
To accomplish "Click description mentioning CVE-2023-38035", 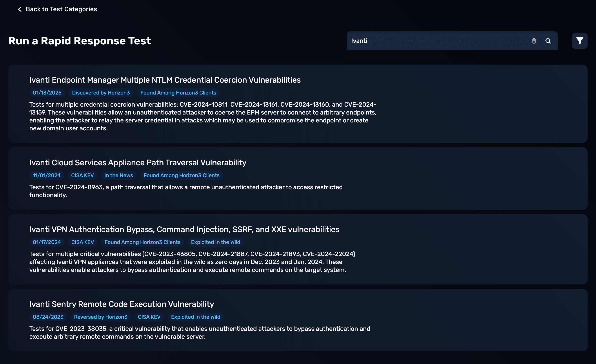I will 200,333.
